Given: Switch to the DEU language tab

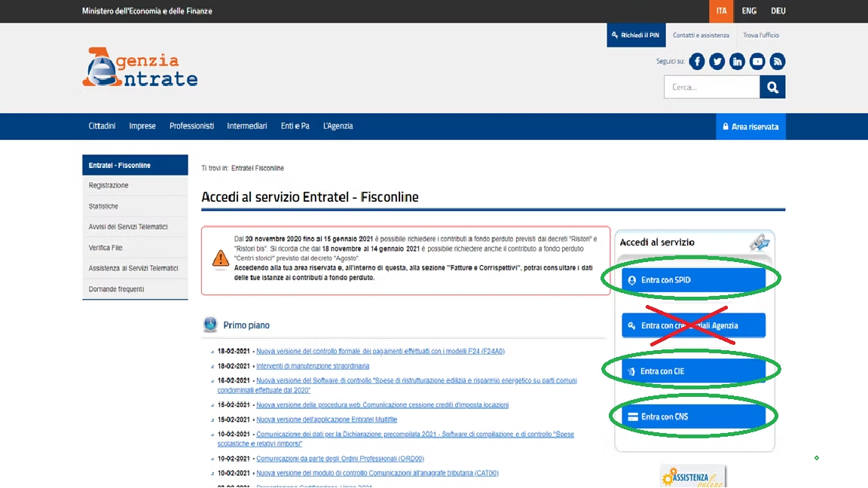Looking at the screenshot, I should 778,11.
